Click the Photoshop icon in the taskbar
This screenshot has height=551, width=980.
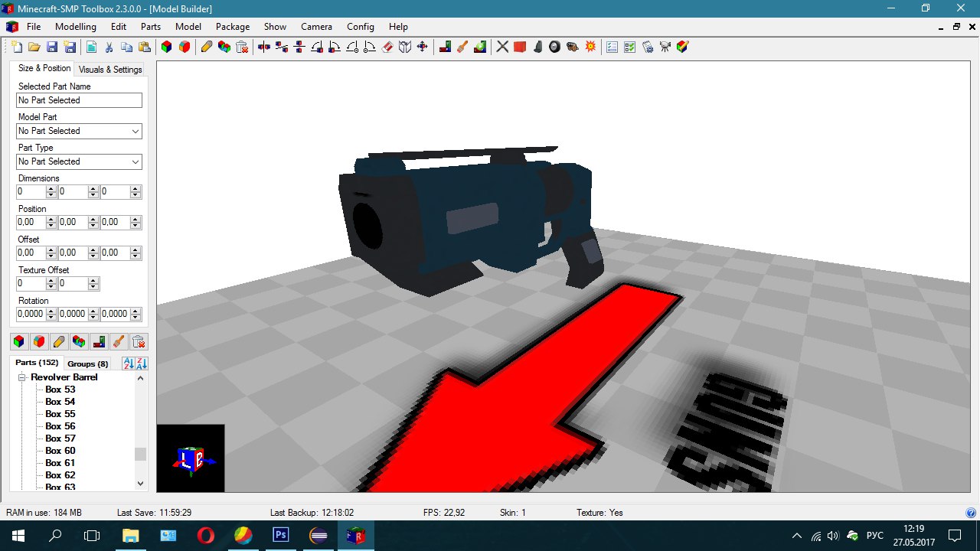click(280, 536)
